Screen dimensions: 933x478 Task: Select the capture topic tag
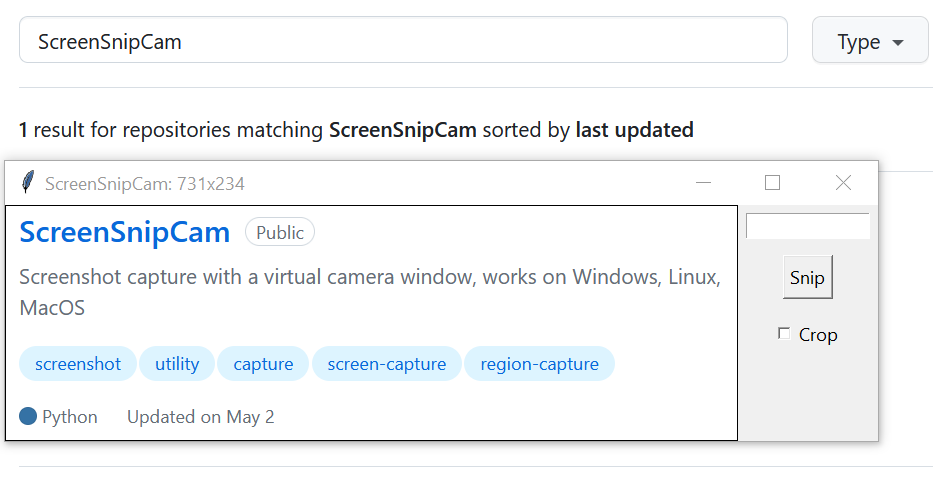click(x=263, y=364)
